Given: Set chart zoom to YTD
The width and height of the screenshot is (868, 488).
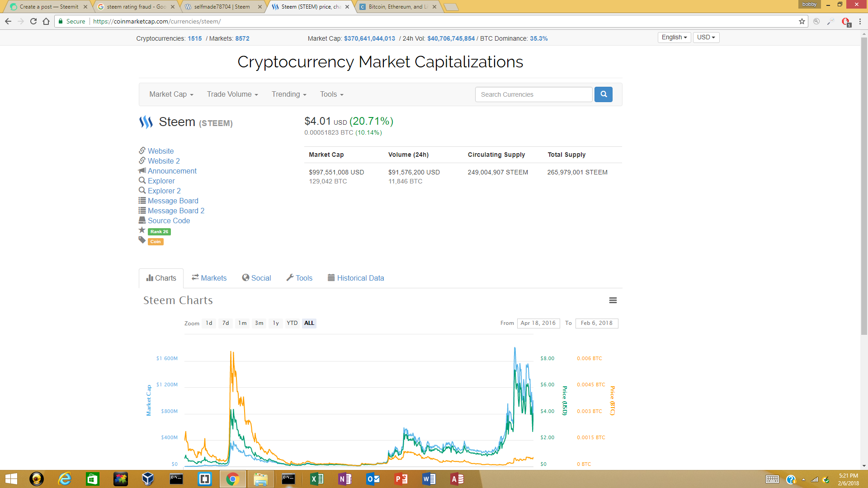Looking at the screenshot, I should (x=292, y=323).
